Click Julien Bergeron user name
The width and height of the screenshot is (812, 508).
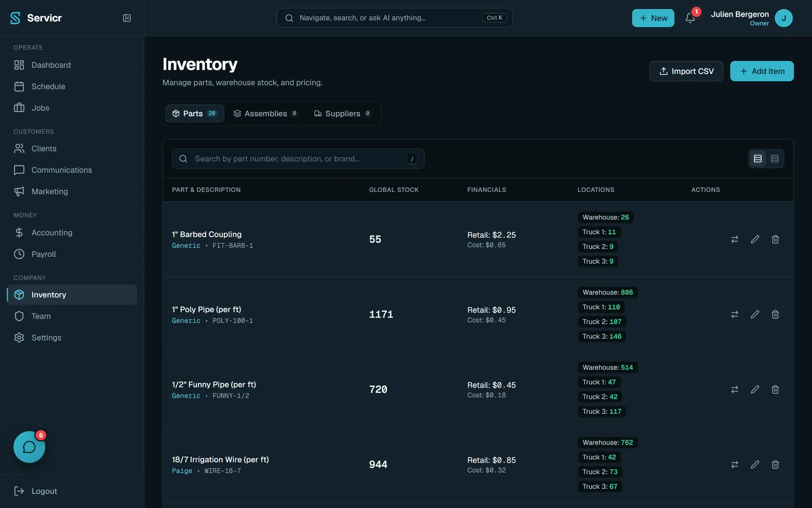pyautogui.click(x=739, y=14)
